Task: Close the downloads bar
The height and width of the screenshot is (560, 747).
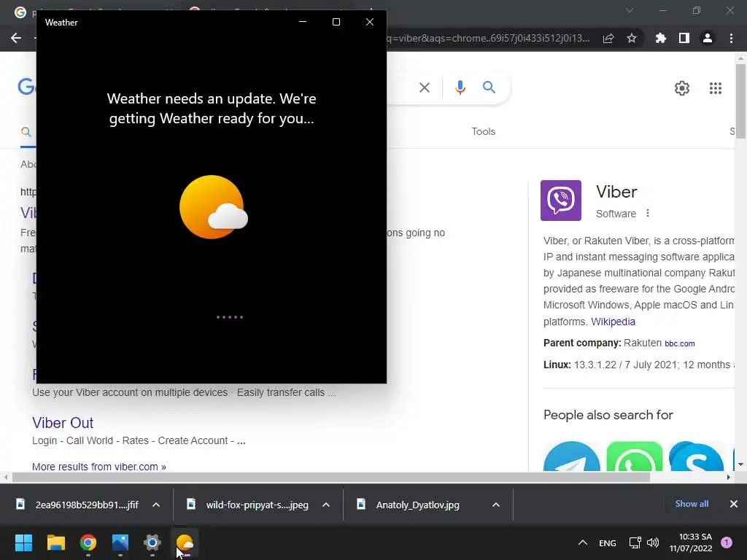Action: [x=734, y=504]
